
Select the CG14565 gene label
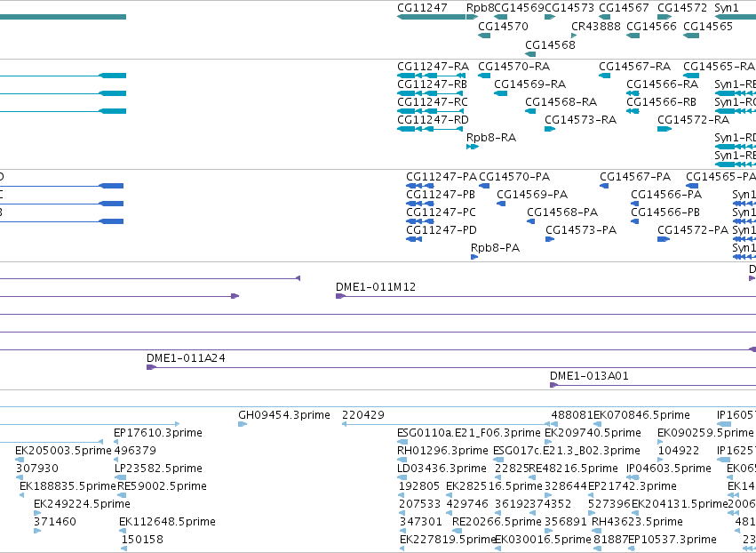tap(708, 26)
